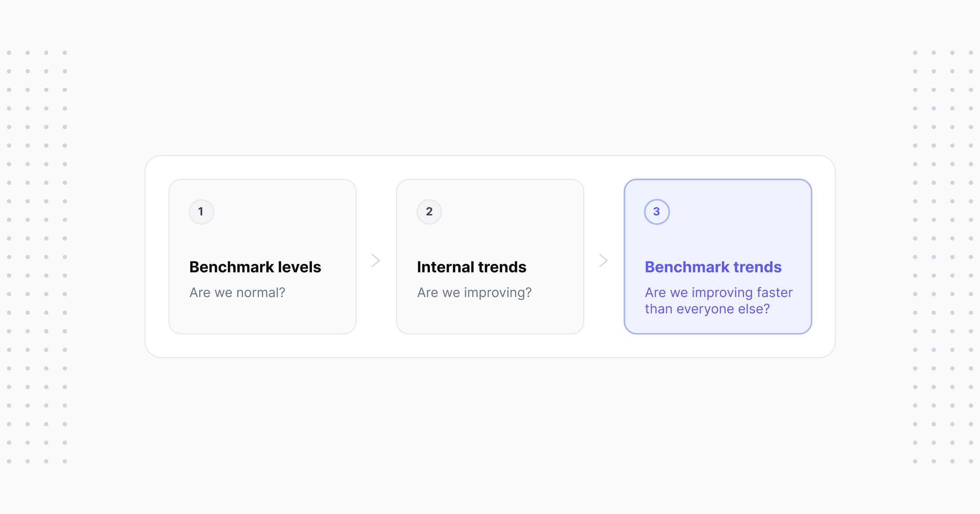Viewport: 980px width, 514px height.
Task: Open the Benchmark levels card
Action: [x=263, y=257]
